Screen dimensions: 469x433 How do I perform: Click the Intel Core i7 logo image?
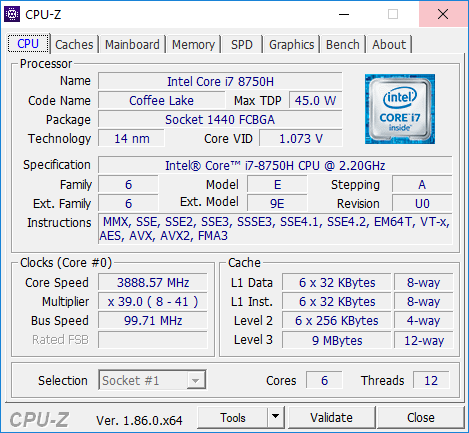tap(400, 109)
